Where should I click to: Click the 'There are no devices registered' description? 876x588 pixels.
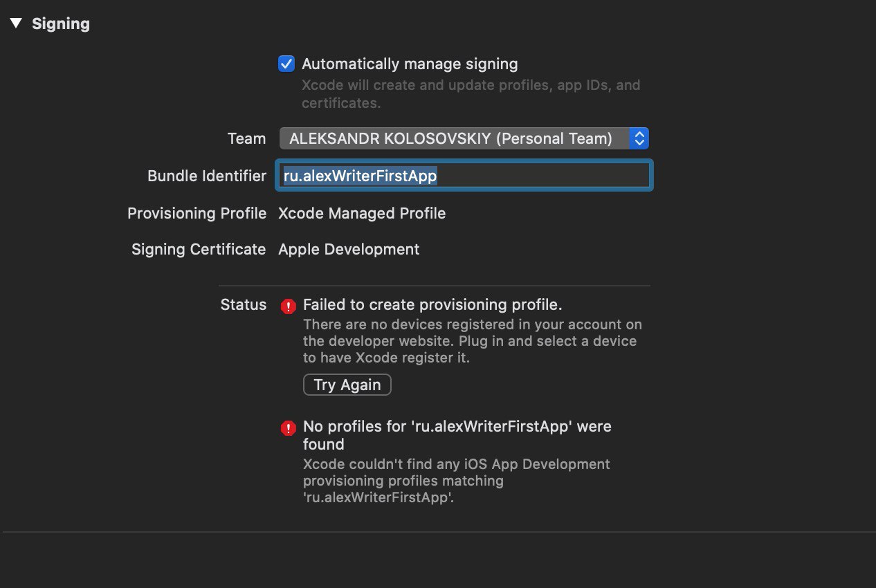pyautogui.click(x=473, y=341)
